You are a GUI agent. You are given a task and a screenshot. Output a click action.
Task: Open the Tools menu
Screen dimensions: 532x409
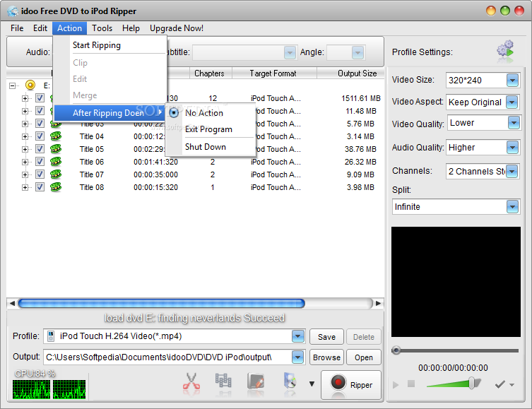(x=102, y=28)
